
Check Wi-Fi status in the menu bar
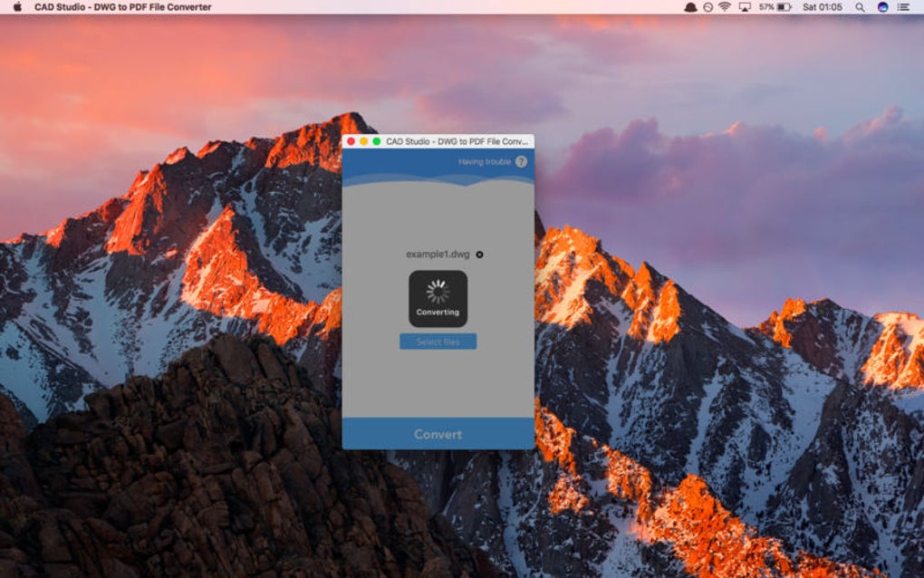pos(724,9)
